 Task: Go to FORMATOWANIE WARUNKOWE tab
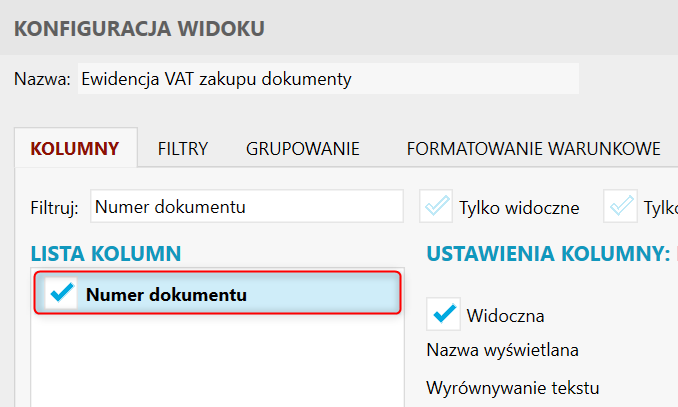click(533, 149)
